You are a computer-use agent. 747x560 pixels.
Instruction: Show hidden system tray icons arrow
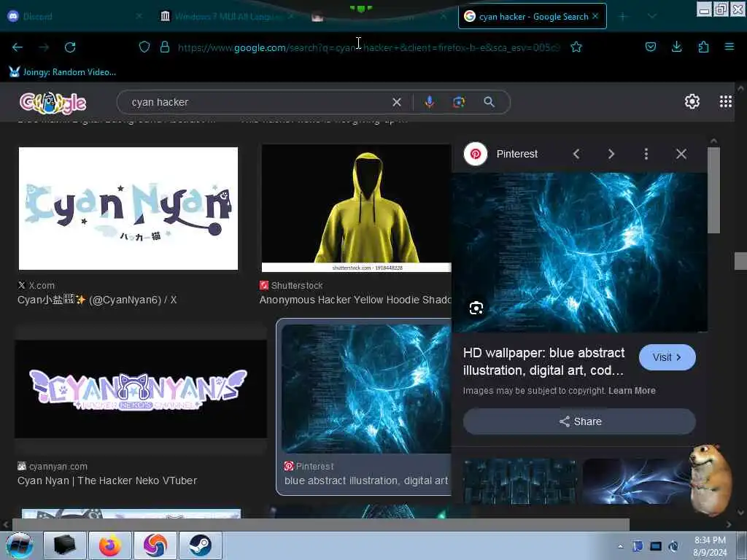click(620, 546)
